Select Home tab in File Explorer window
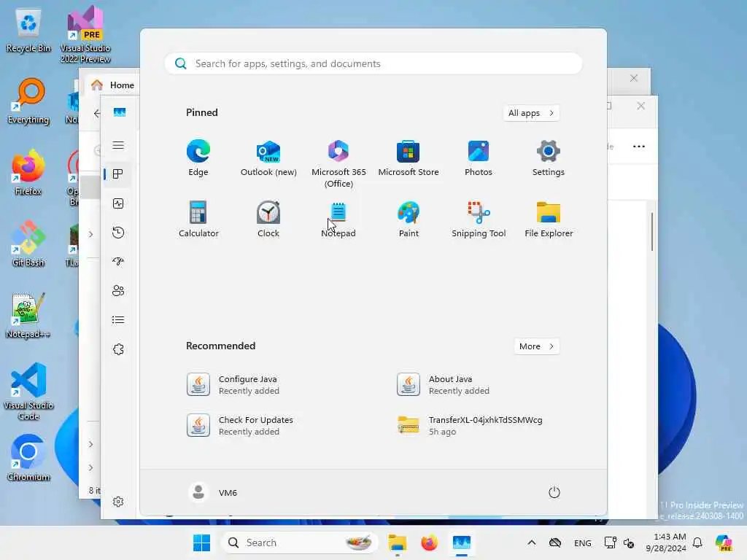The height and width of the screenshot is (560, 747). (x=112, y=85)
